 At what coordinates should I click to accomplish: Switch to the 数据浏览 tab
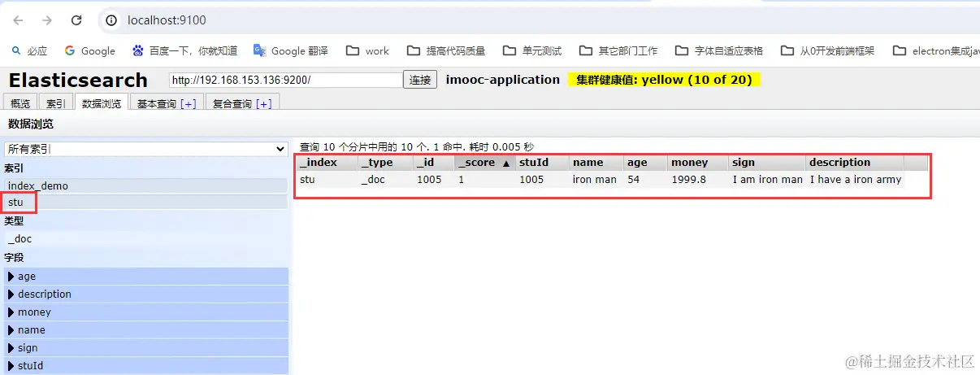[102, 103]
